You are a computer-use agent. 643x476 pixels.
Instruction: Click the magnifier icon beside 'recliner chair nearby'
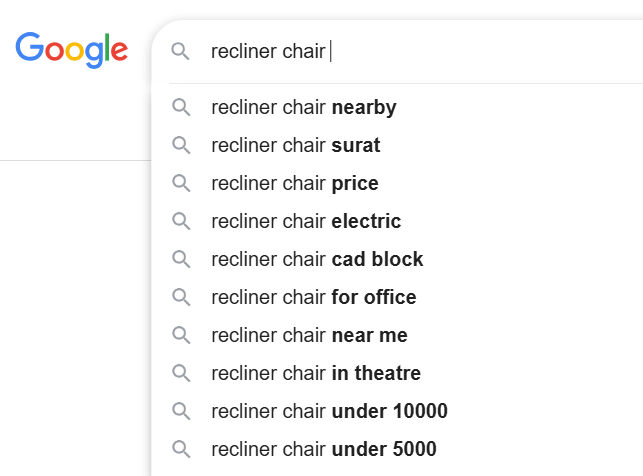coord(181,107)
